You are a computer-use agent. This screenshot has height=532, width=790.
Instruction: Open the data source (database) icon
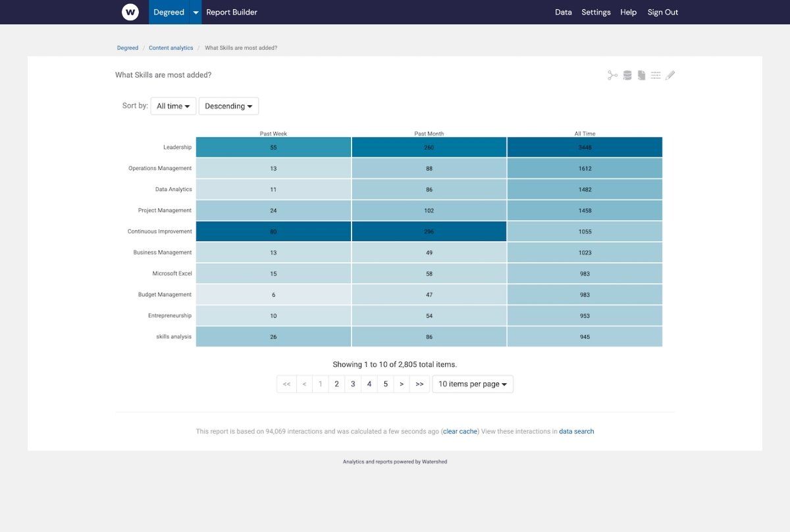[x=626, y=74]
